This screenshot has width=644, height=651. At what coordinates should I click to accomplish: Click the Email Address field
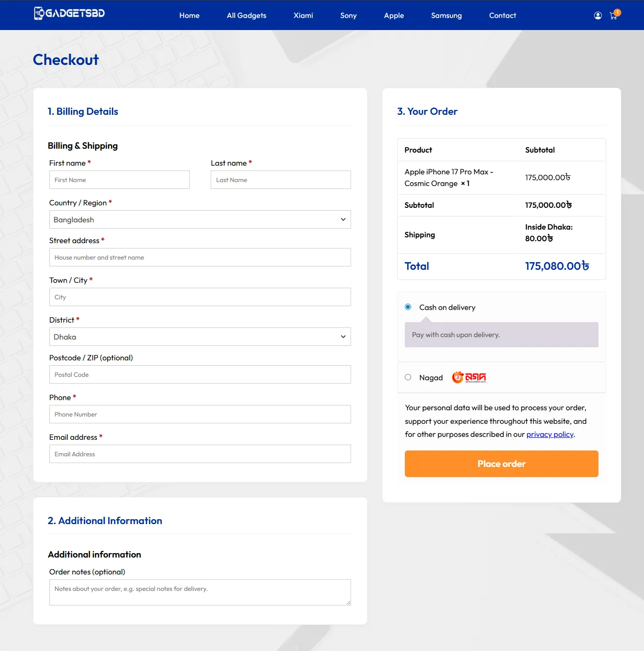(200, 454)
